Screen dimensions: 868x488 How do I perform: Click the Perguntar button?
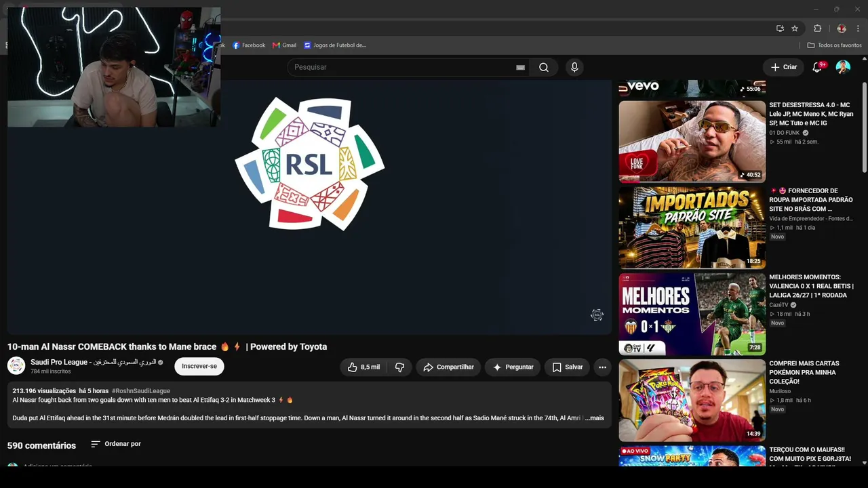(x=513, y=367)
